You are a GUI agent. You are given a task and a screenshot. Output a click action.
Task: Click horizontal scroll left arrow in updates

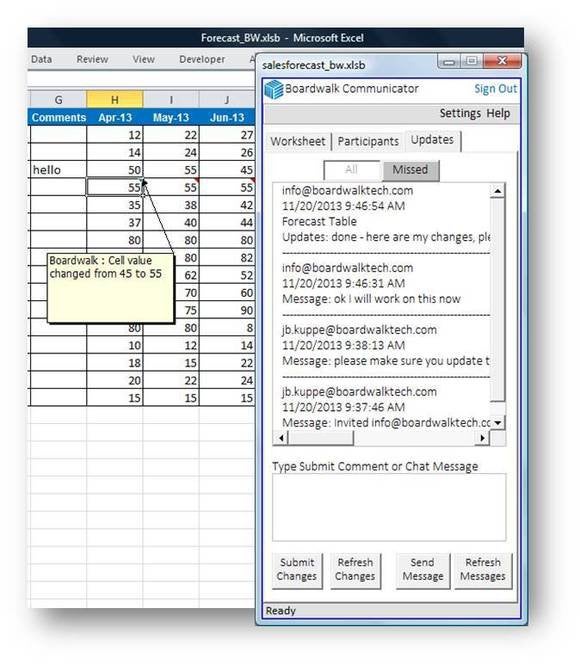tap(281, 438)
